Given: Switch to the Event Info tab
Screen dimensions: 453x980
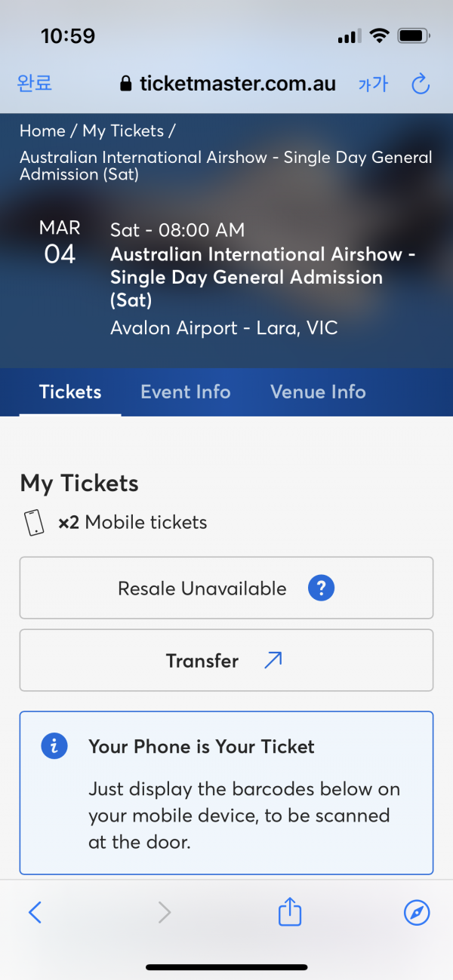Looking at the screenshot, I should (186, 392).
